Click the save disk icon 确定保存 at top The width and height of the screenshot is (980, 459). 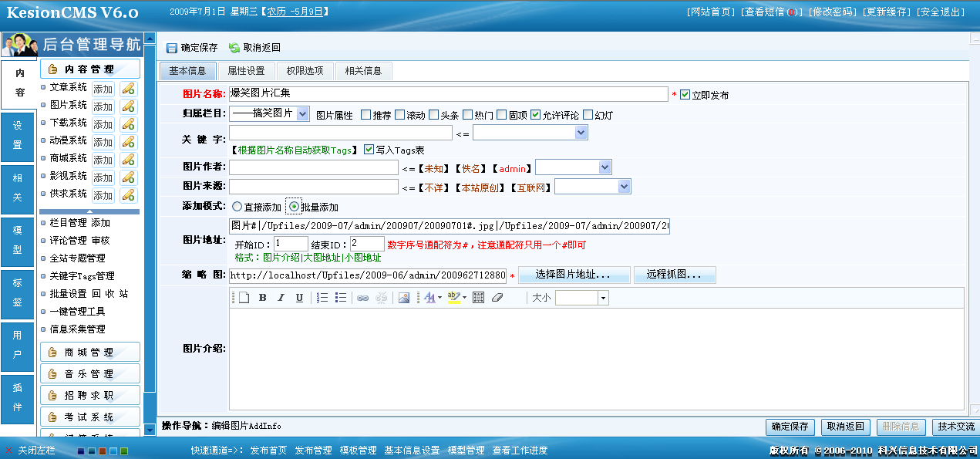tap(171, 48)
